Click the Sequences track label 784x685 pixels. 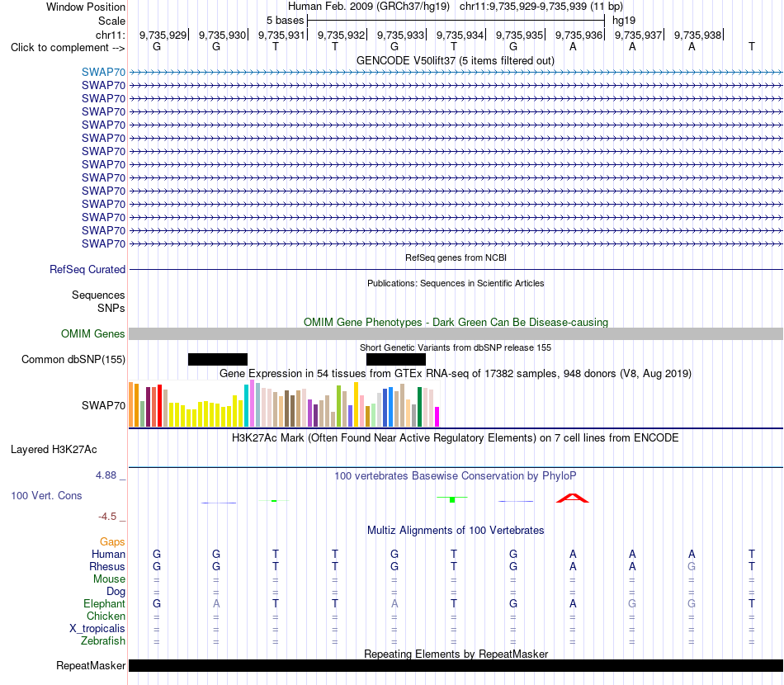click(x=98, y=295)
